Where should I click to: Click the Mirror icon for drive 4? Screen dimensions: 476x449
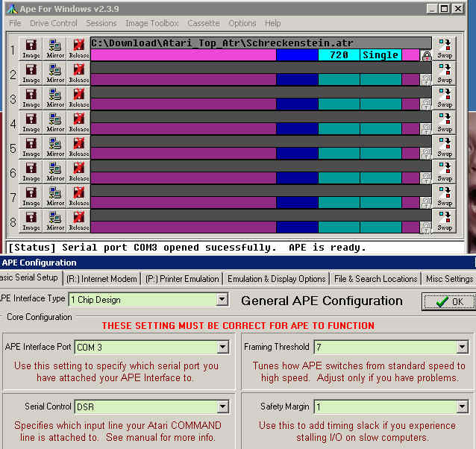[54, 122]
